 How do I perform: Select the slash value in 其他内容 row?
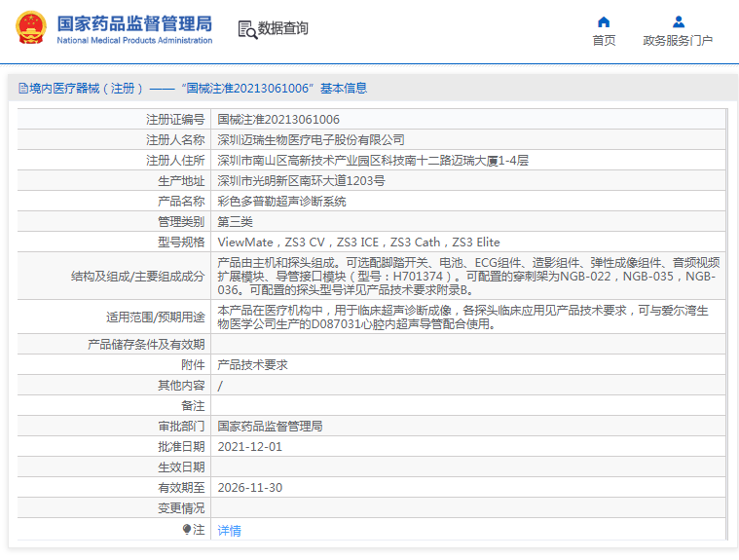point(220,386)
